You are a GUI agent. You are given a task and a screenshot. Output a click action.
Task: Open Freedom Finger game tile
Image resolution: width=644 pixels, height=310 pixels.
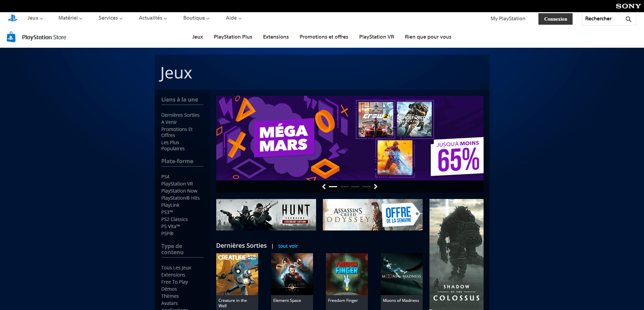347,281
